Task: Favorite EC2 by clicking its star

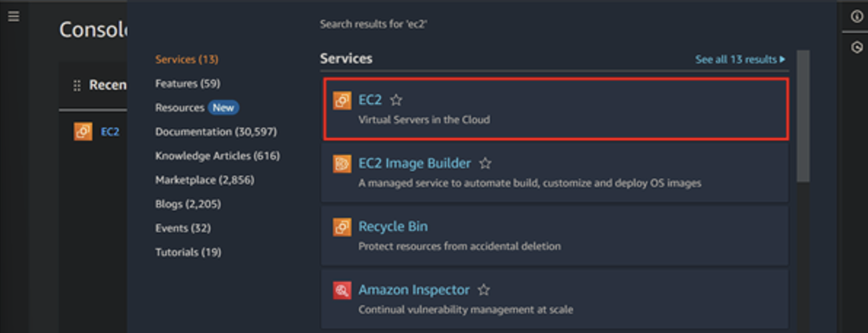Action: click(396, 100)
